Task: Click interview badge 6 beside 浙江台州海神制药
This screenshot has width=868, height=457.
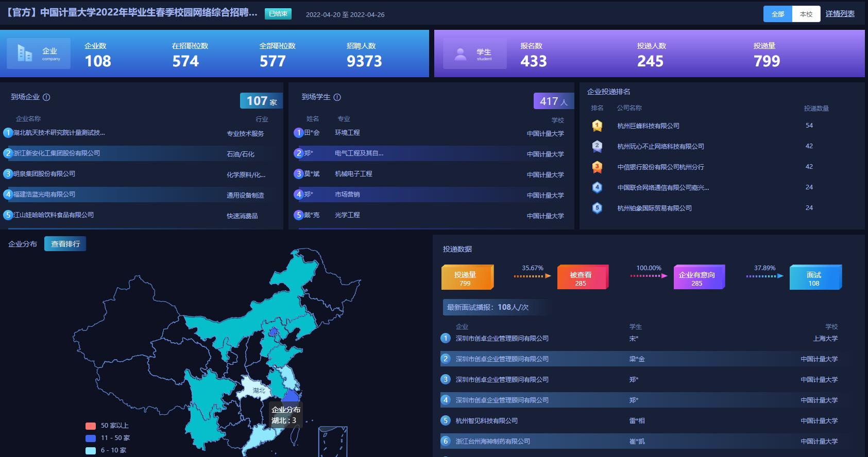Action: click(446, 441)
